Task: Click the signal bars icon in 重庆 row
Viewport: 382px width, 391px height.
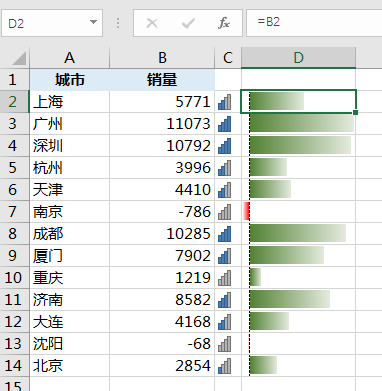Action: pyautogui.click(x=224, y=278)
